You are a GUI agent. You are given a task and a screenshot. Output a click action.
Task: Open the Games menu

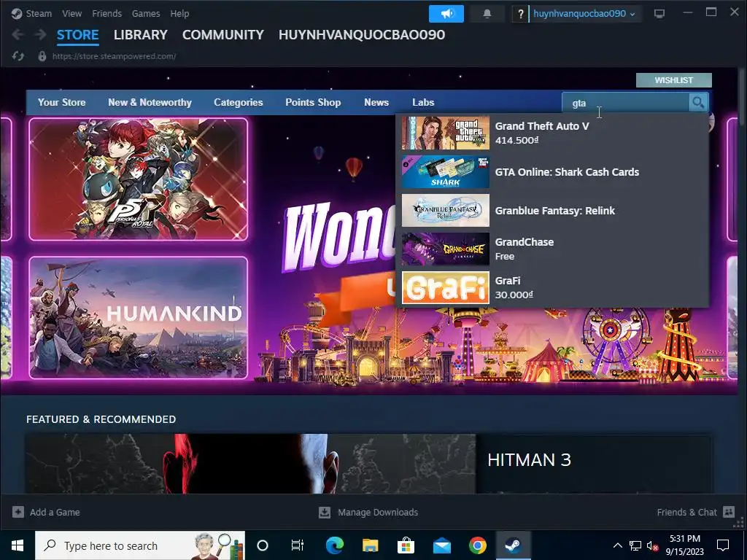point(146,14)
